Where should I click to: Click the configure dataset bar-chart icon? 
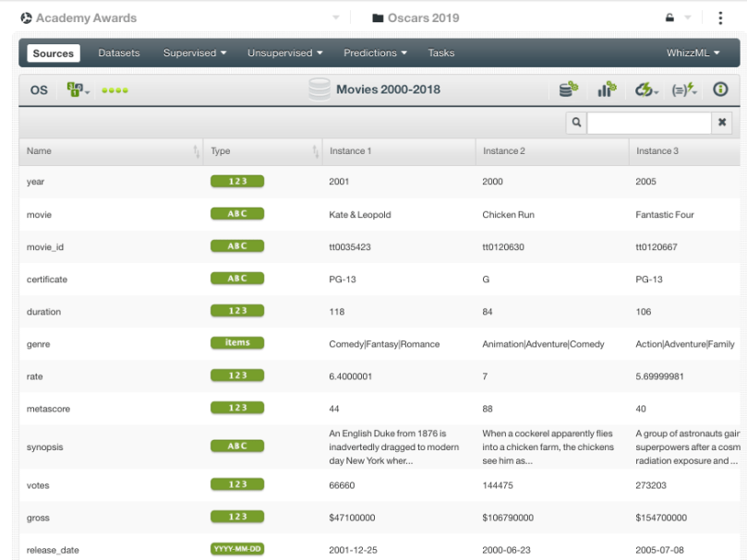pos(607,89)
